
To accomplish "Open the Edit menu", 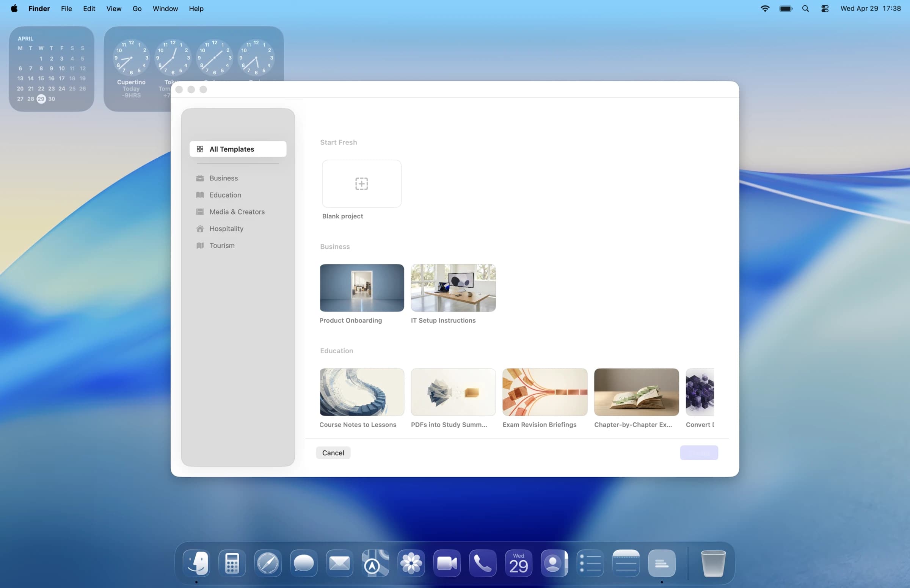I will pos(89,8).
